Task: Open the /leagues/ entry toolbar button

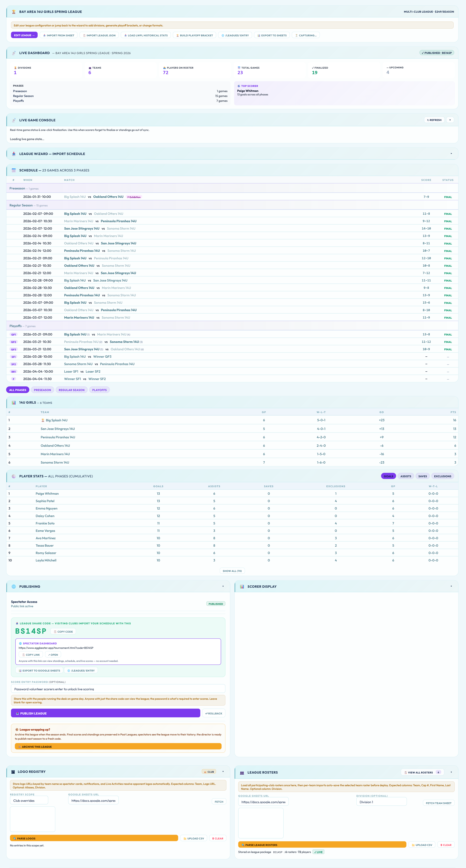Action: (x=235, y=35)
